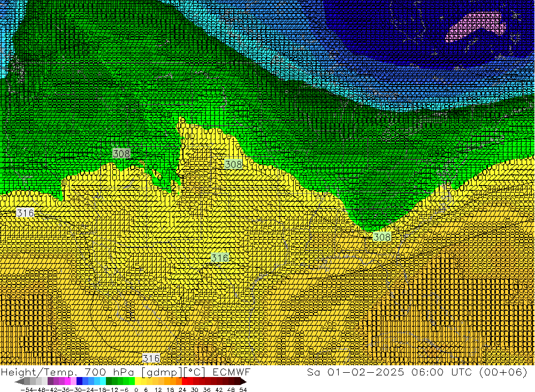Click the legend value 36 on the positive side

207,390
